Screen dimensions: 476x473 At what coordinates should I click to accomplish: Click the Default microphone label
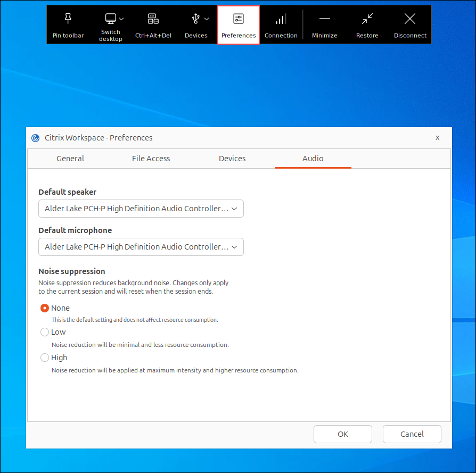[75, 230]
